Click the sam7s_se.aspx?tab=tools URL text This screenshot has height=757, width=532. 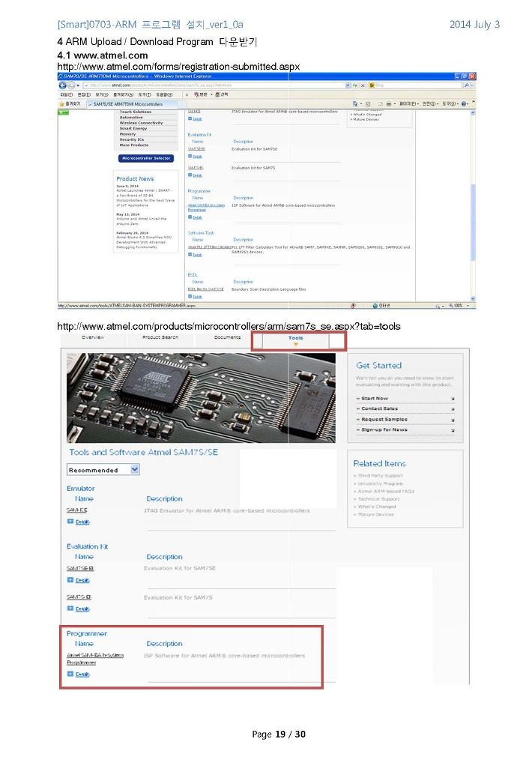click(229, 326)
